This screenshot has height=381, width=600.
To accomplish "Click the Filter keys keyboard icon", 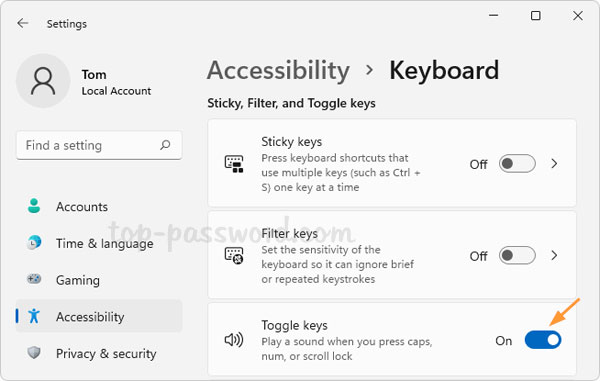I will click(234, 256).
